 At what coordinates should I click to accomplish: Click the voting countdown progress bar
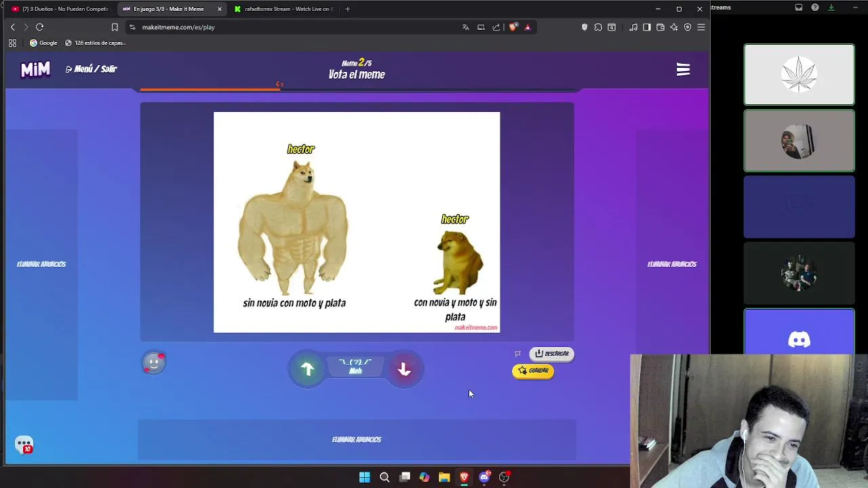pyautogui.click(x=357, y=89)
